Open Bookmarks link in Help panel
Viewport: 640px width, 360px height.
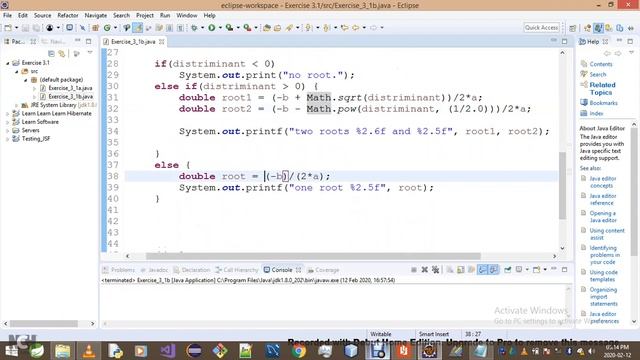pos(603,103)
